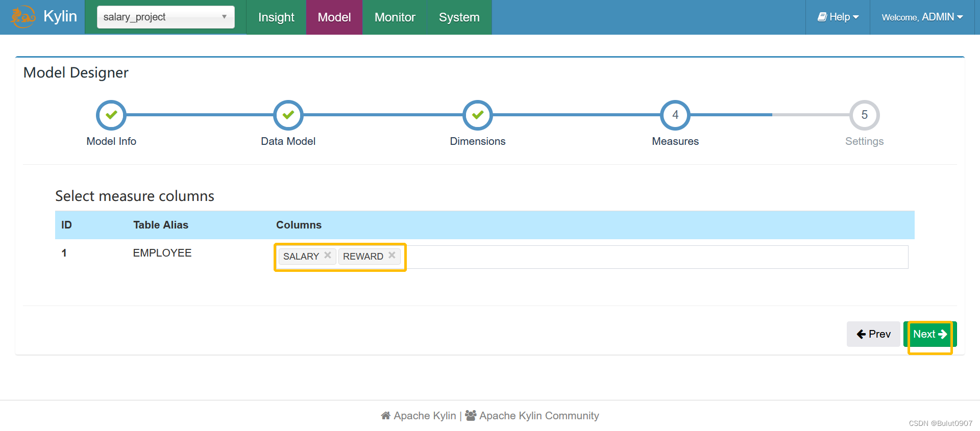Screen dimensions: 980x431
Task: Go to the Insight tab
Action: coord(276,17)
